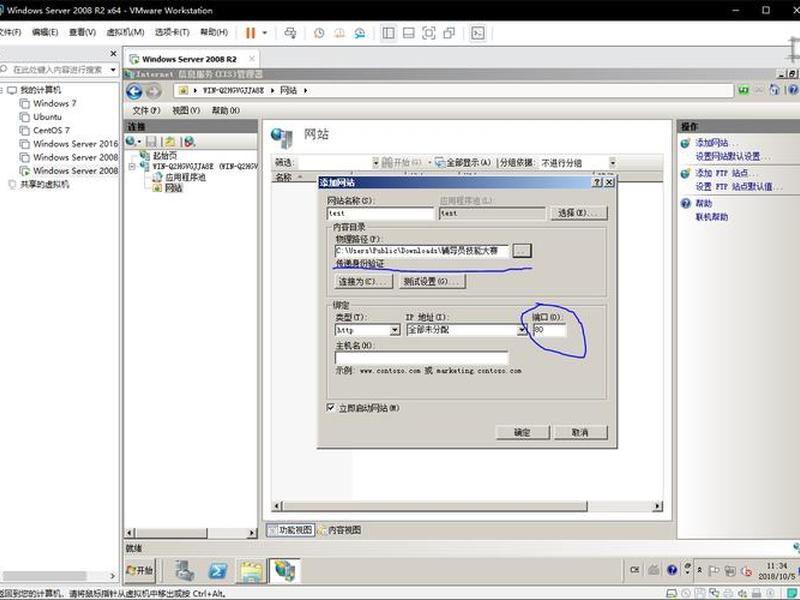The height and width of the screenshot is (600, 800).
Task: Click the save disk icon in the 连接 toolbar
Action: click(x=152, y=141)
